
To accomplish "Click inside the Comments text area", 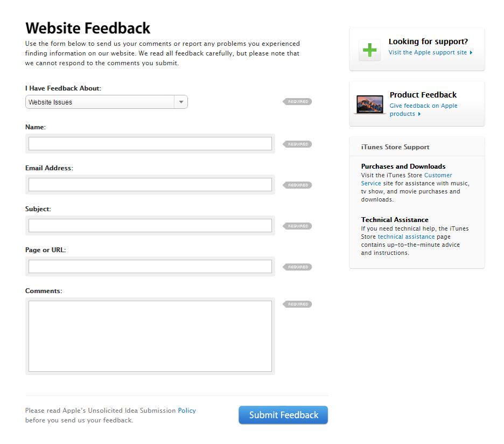I will pos(150,336).
